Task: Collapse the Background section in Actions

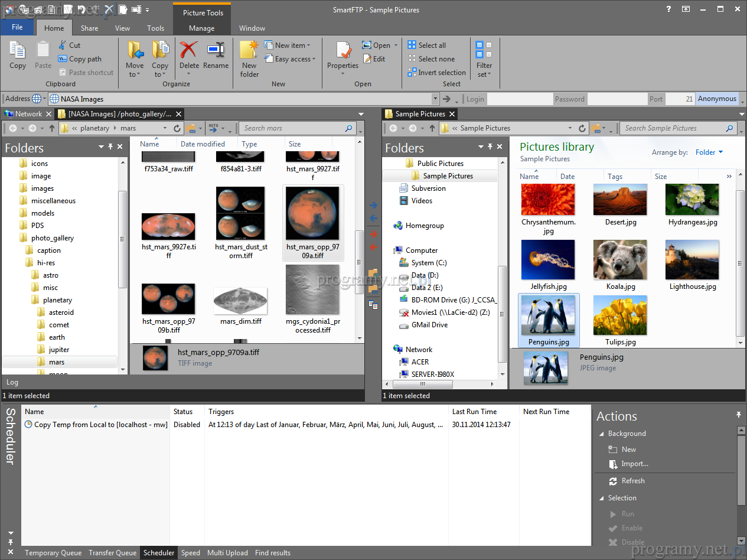Action: 602,434
